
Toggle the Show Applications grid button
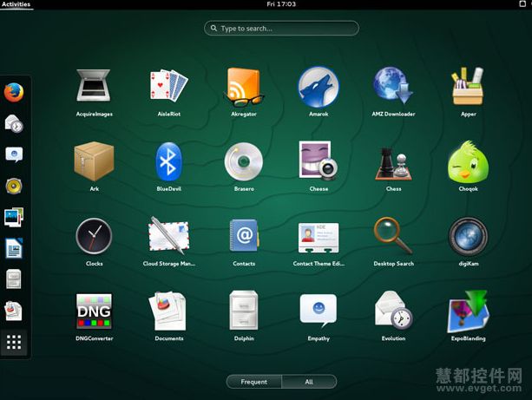pos(14,343)
